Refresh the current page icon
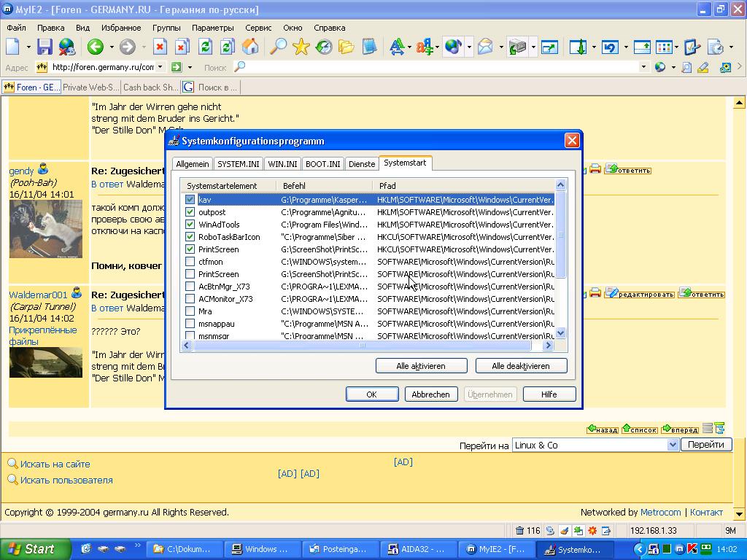This screenshot has width=747, height=560. pyautogui.click(x=205, y=47)
